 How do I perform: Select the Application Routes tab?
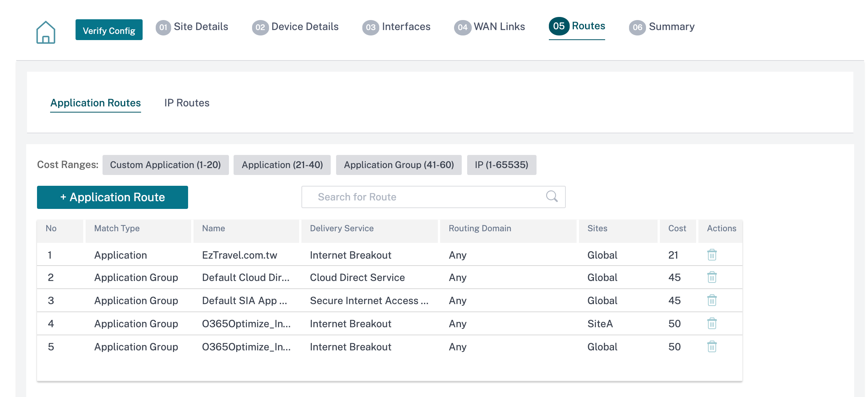(96, 103)
